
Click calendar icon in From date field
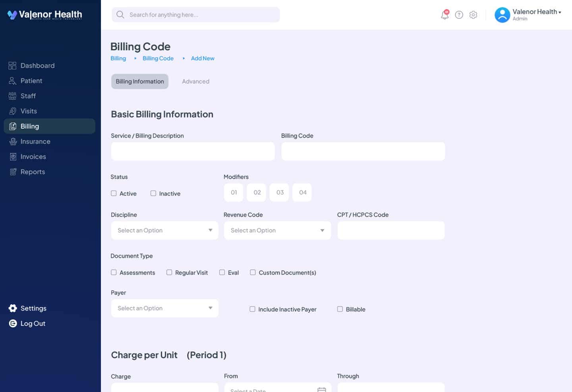322,390
